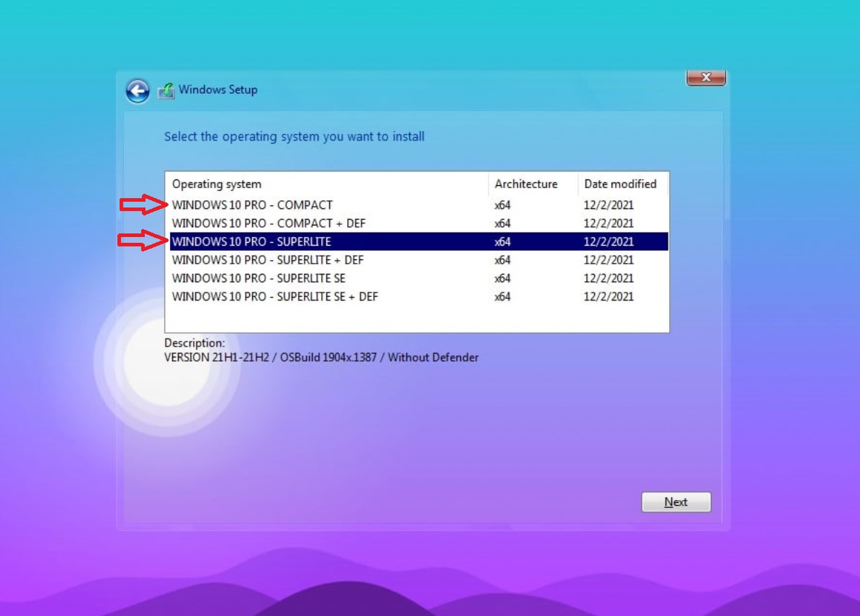Choose WINDOWS 10 PRO - COMPACT + DEF
Viewport: 860px width, 616px height.
(269, 223)
